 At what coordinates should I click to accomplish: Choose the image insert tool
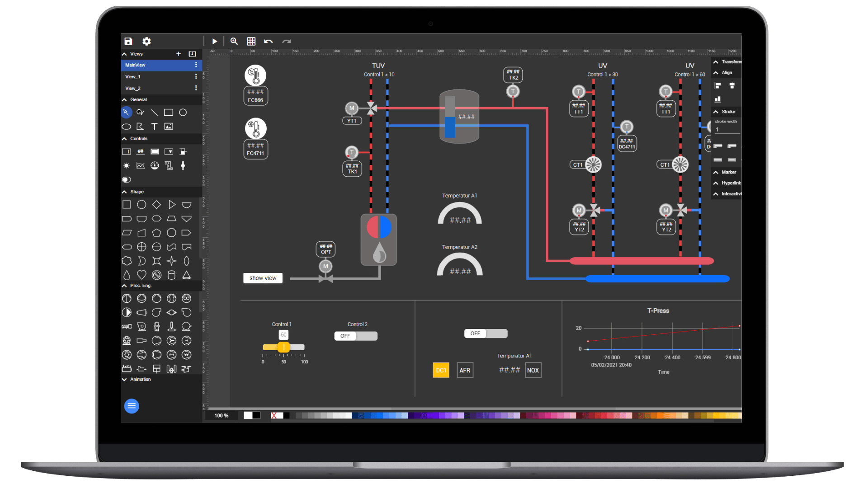coord(169,127)
